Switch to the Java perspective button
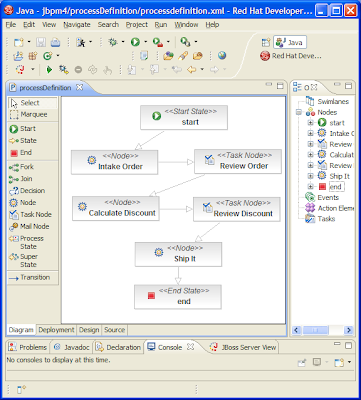 point(290,42)
